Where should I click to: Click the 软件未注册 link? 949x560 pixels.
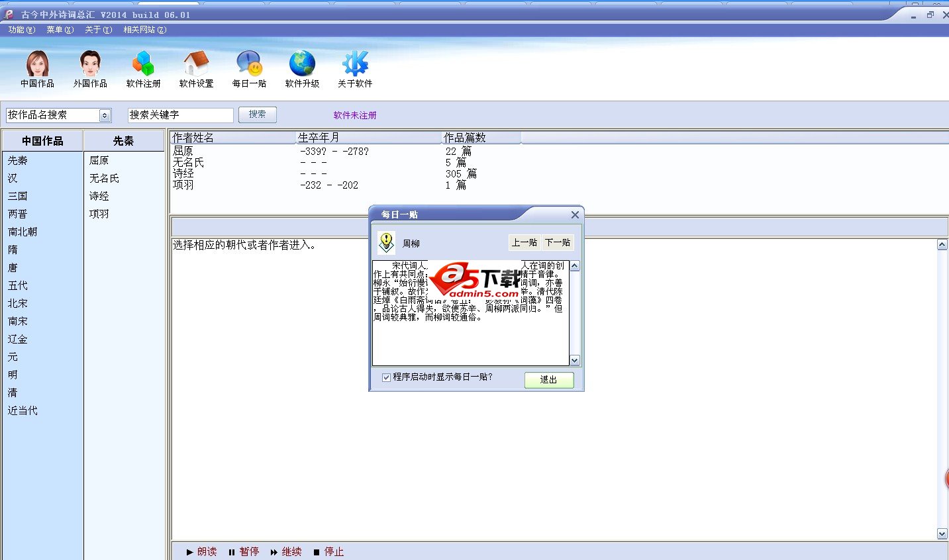pos(355,115)
